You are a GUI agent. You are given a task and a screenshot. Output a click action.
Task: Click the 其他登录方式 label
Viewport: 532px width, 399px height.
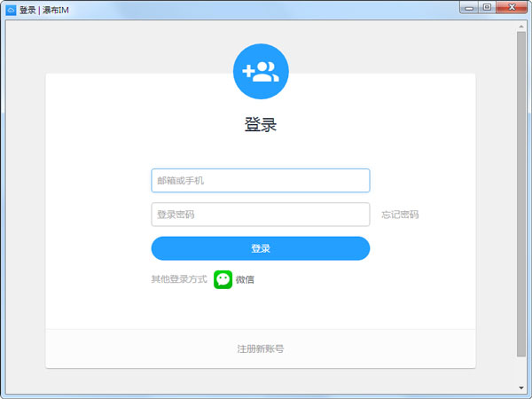[x=178, y=279]
